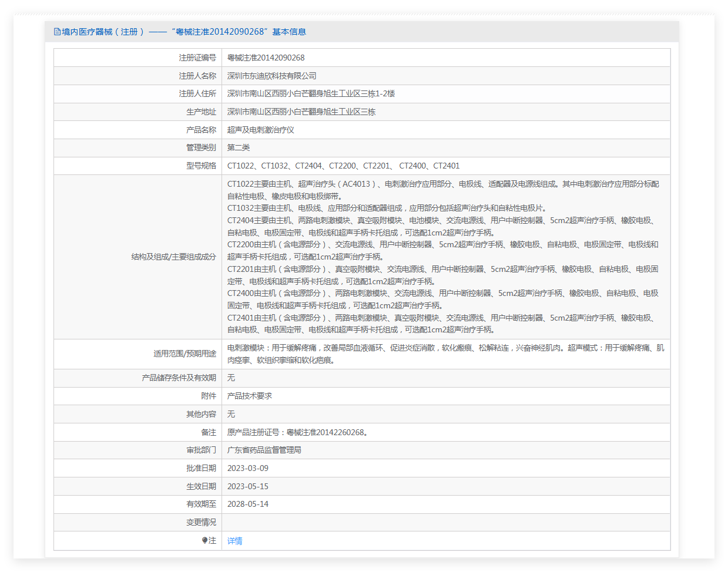This screenshot has height=572, width=728.
Task: Select product name 超声及电刺激治疗仪
Action: [x=261, y=130]
